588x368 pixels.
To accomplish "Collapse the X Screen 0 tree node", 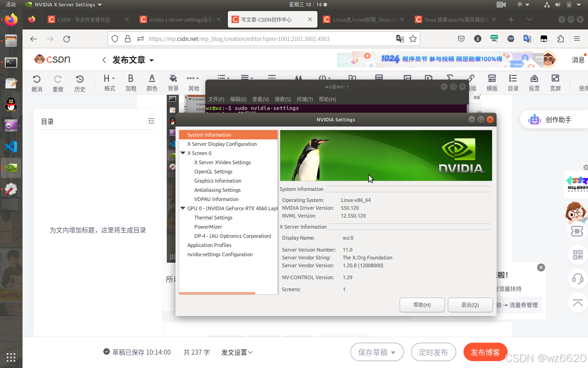I will [183, 153].
